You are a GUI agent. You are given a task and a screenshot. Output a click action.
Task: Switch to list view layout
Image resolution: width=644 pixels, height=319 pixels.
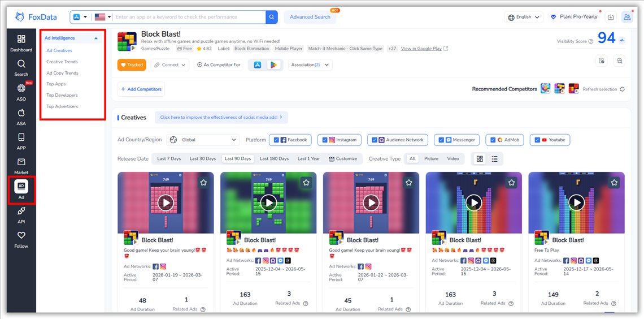point(494,159)
